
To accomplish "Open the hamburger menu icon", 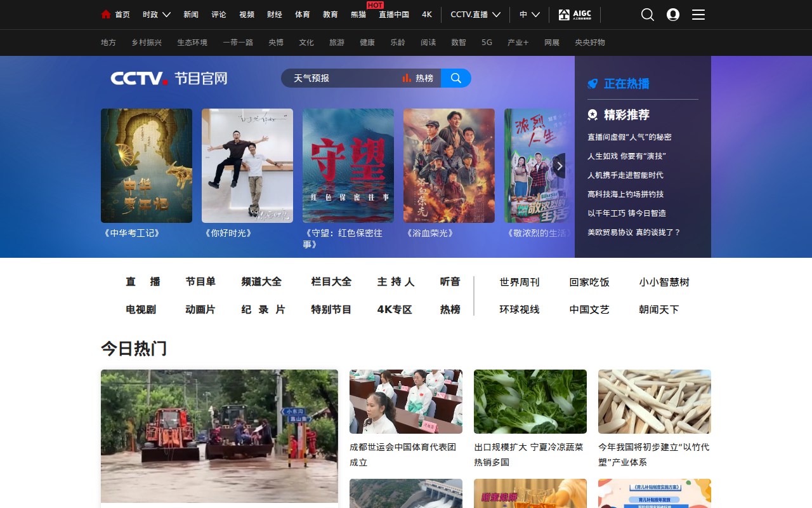I will [x=698, y=15].
